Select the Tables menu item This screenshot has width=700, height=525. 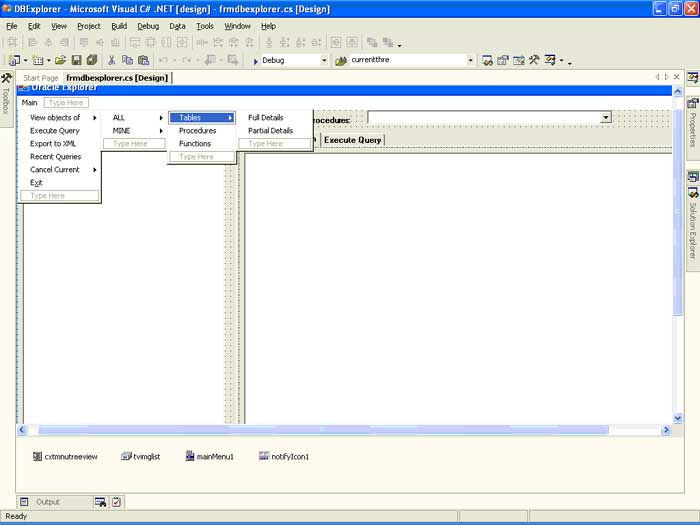click(202, 117)
